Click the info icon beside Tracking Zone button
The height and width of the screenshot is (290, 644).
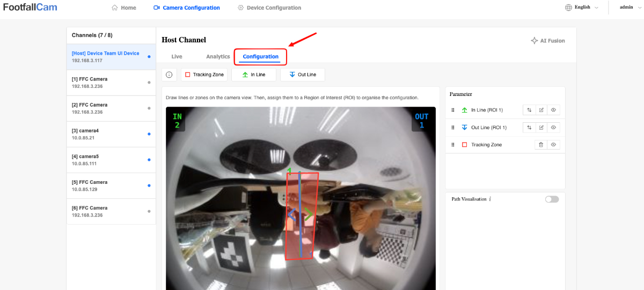[x=169, y=75]
